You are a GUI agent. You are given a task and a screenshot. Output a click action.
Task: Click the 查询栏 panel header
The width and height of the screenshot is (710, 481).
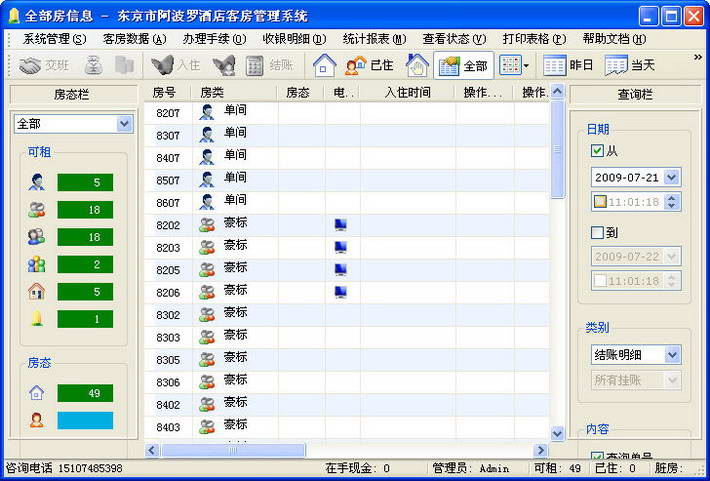tap(635, 94)
